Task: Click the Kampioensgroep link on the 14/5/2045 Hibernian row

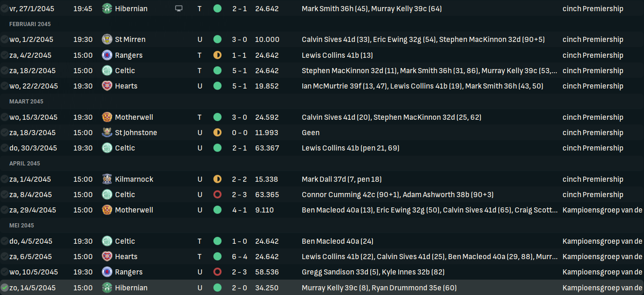Action: pos(603,288)
